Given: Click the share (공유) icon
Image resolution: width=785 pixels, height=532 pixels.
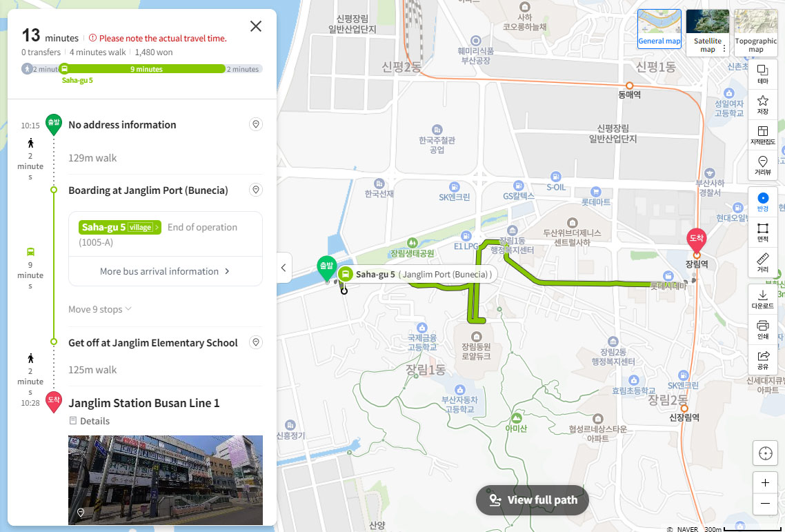Looking at the screenshot, I should click(x=762, y=359).
